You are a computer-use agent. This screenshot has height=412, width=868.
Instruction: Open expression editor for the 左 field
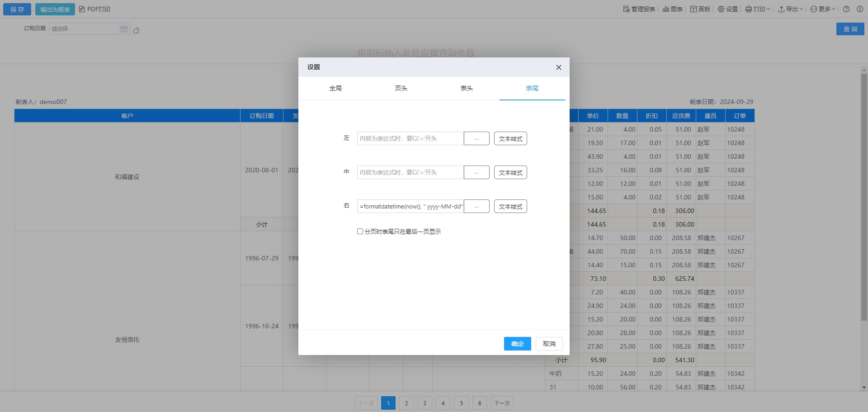476,139
